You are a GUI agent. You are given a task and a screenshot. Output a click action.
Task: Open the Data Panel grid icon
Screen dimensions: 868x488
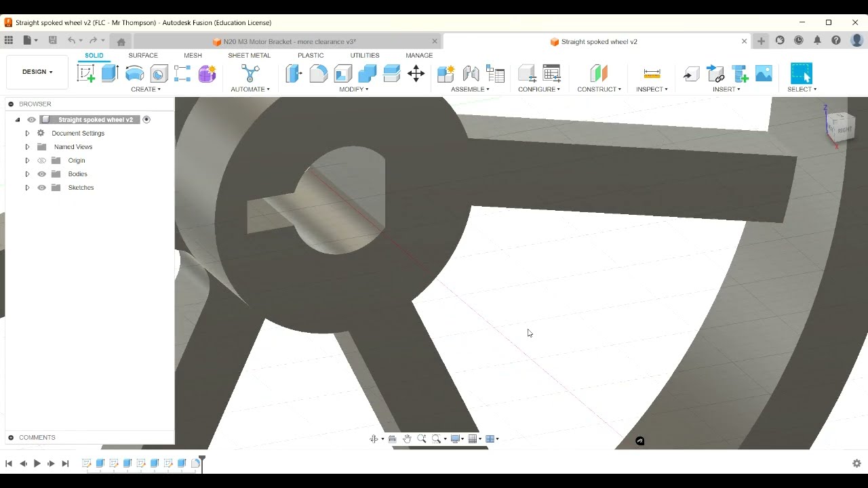[x=9, y=41]
